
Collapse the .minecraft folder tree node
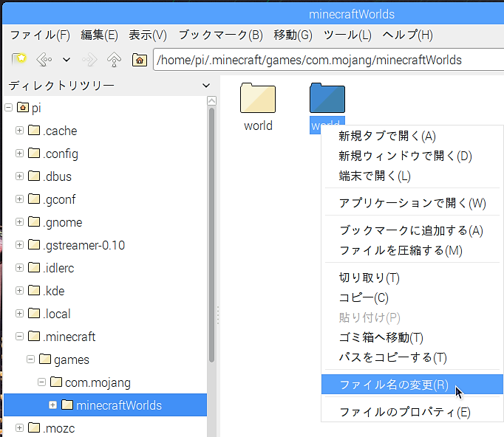pyautogui.click(x=19, y=337)
